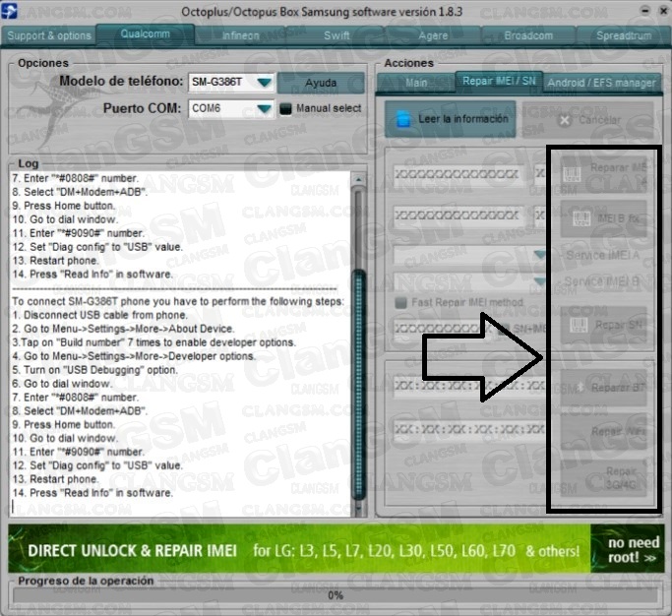Click the Reparar IMEI barcode button
This screenshot has width=672, height=616.
click(x=603, y=174)
